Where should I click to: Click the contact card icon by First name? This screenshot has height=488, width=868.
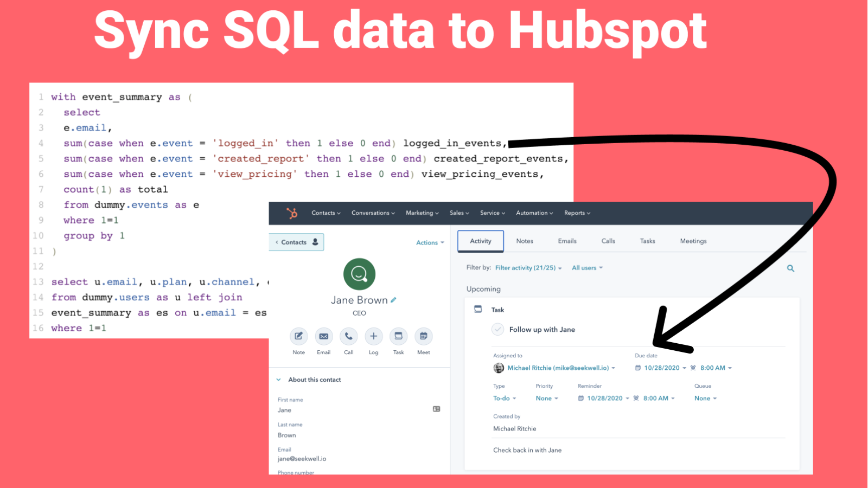[x=437, y=409]
